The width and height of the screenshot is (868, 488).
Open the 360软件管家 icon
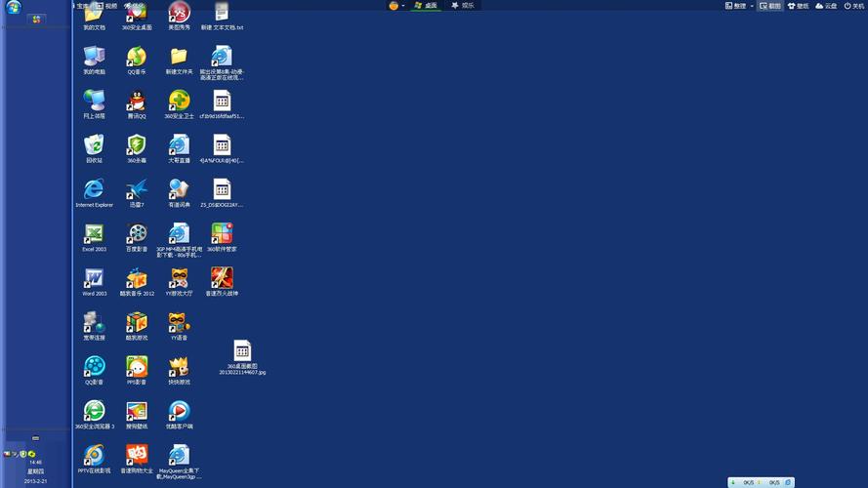(x=222, y=233)
